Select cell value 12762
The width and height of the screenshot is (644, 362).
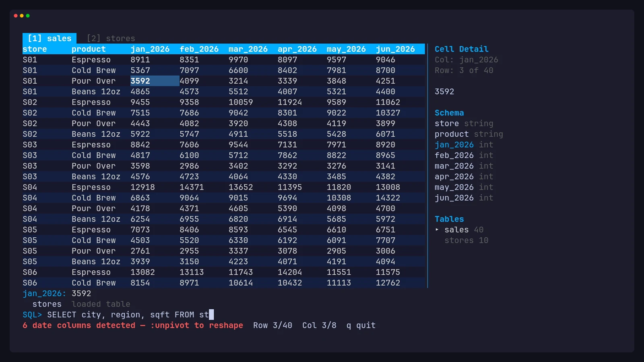[388, 283]
